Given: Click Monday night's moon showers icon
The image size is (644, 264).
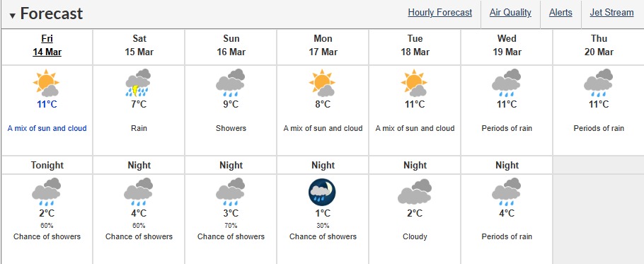Looking at the screenshot, I should coord(323,192).
